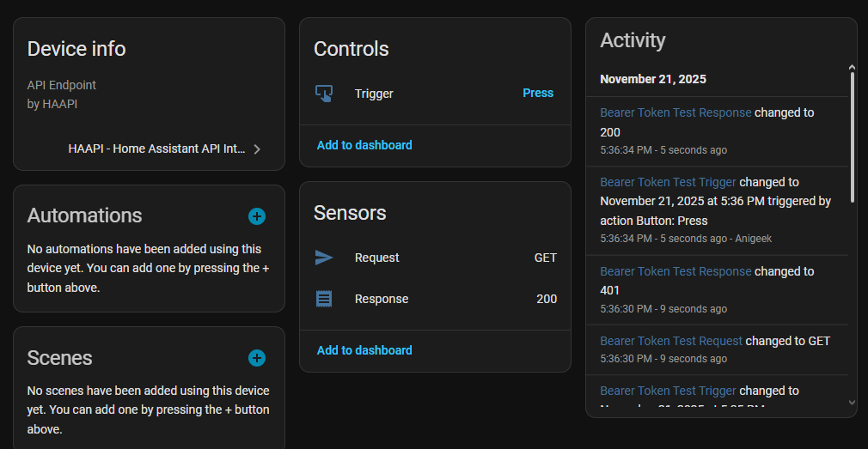Select the Trigger control label
The width and height of the screenshot is (868, 449).
(x=374, y=94)
